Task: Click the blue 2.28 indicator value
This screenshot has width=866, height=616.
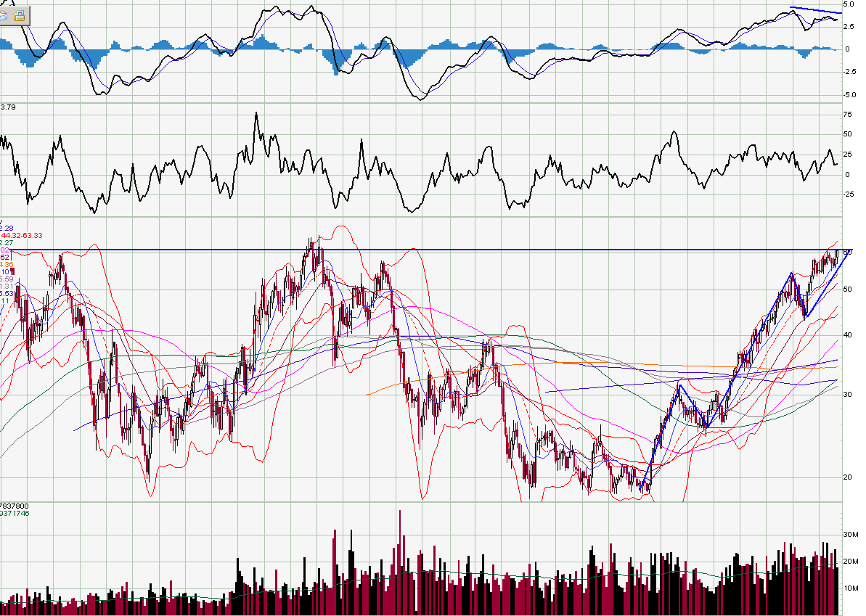Action: [x=7, y=229]
